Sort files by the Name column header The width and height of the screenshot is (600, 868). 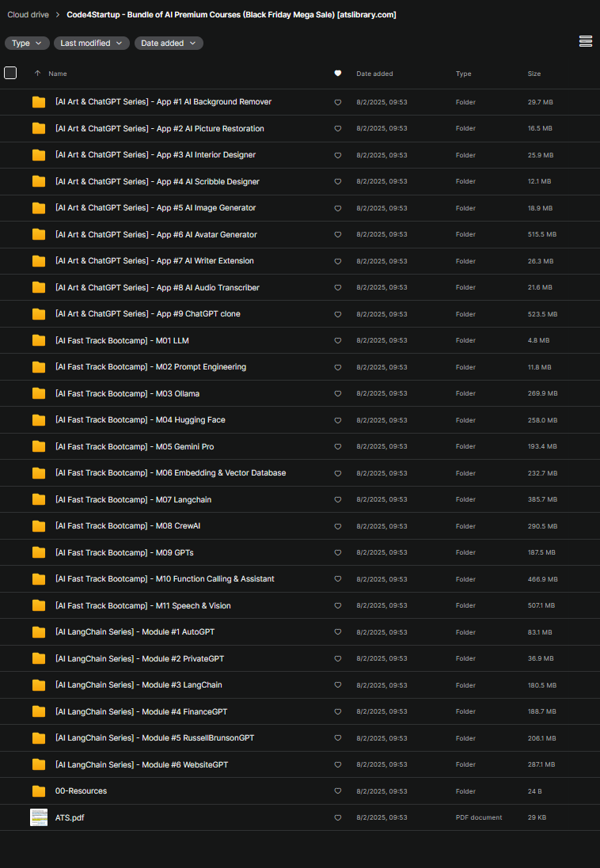point(58,74)
